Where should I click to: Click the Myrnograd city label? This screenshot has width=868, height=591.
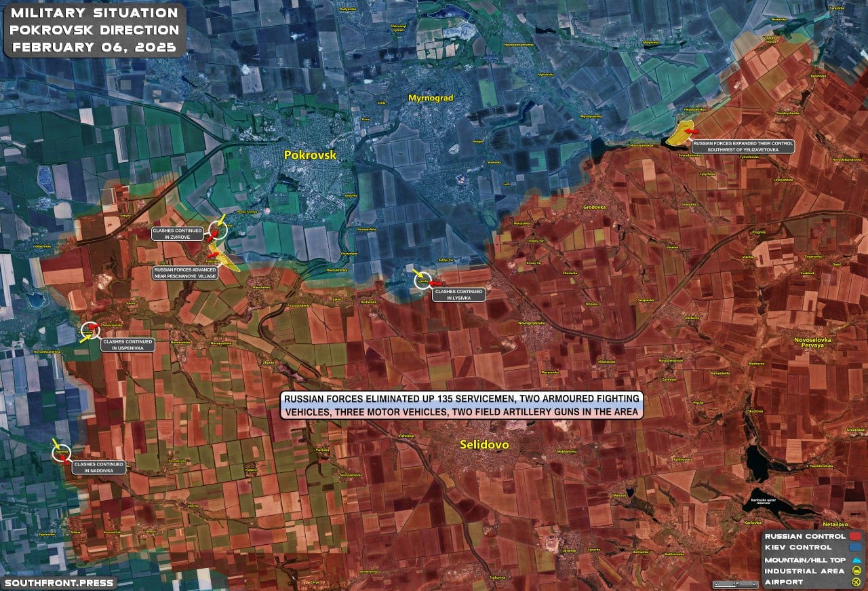(x=431, y=98)
